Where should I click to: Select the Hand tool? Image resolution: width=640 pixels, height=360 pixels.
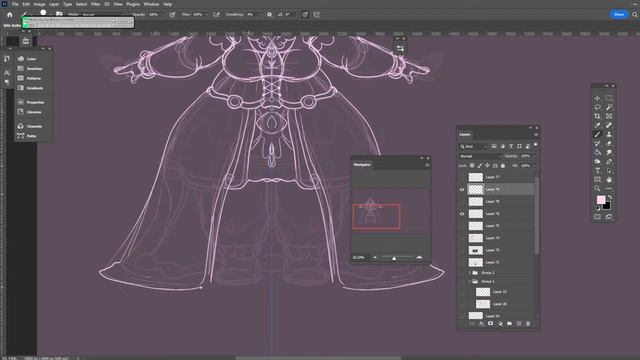click(609, 180)
